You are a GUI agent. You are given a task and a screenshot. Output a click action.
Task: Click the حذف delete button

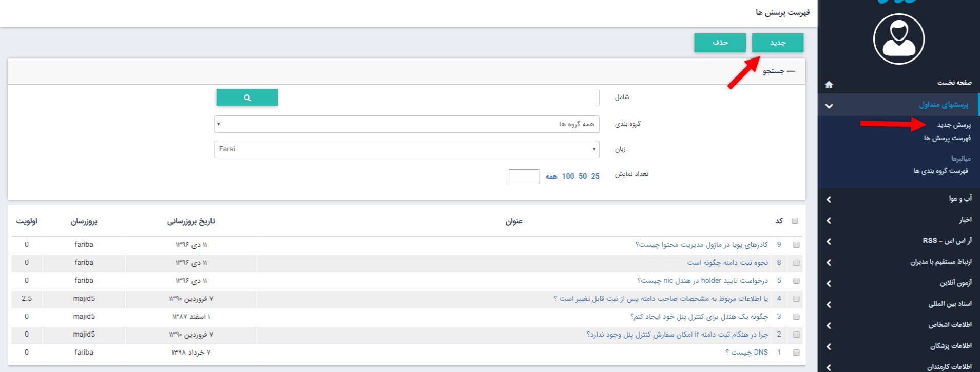pos(720,43)
